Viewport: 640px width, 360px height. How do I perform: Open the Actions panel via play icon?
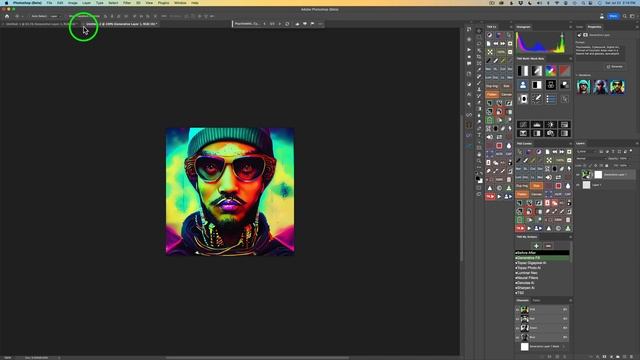coord(469,50)
